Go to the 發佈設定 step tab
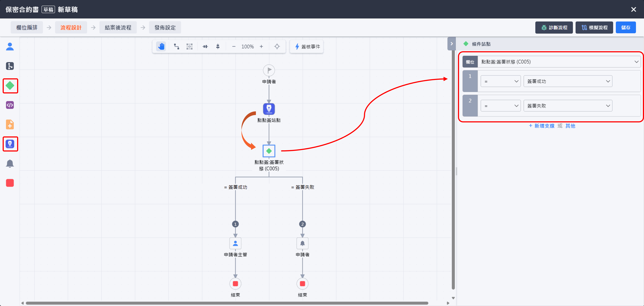644x306 pixels. point(165,28)
